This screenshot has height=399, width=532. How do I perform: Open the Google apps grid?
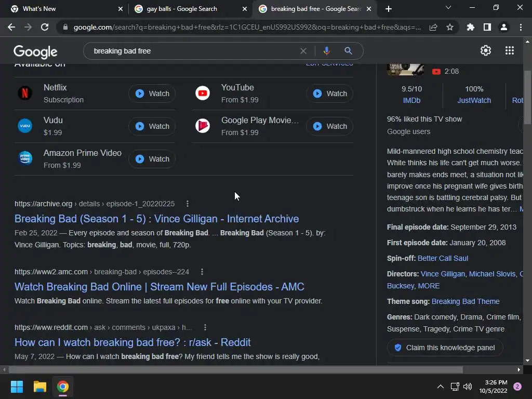tap(510, 50)
